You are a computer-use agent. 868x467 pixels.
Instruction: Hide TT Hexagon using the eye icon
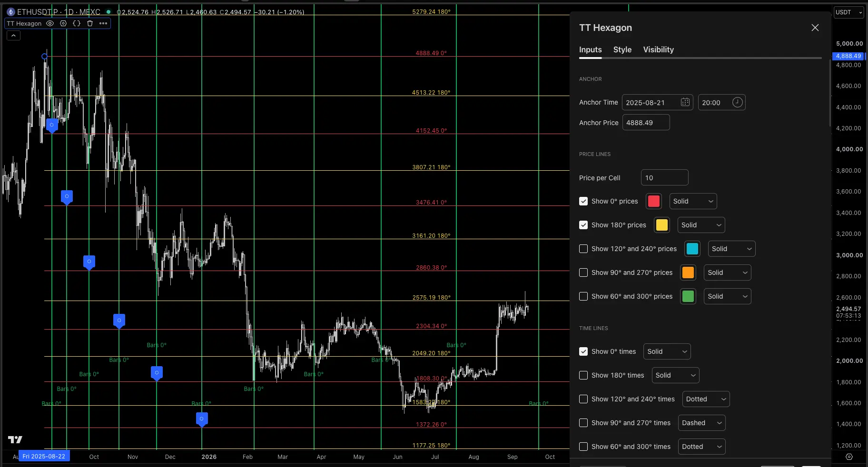click(x=50, y=23)
